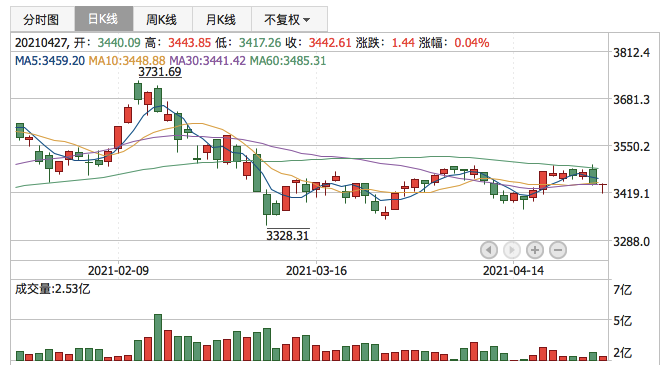
Task: Click the 3731.69 high price annotation
Action: (x=160, y=72)
